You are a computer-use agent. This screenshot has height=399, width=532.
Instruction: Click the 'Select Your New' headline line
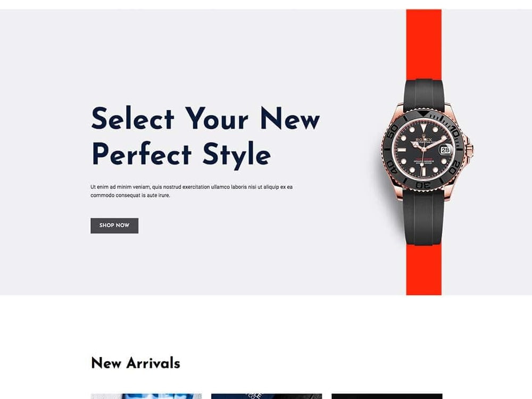click(x=205, y=119)
